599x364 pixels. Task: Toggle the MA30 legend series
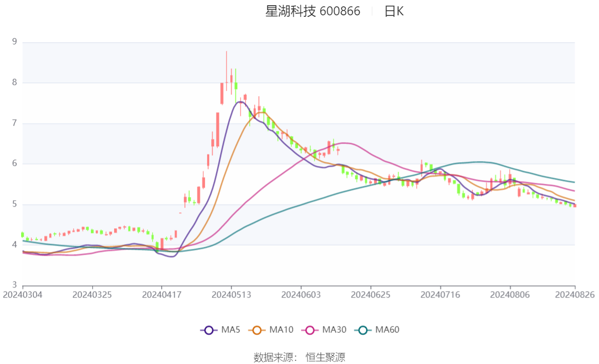[x=324, y=330]
